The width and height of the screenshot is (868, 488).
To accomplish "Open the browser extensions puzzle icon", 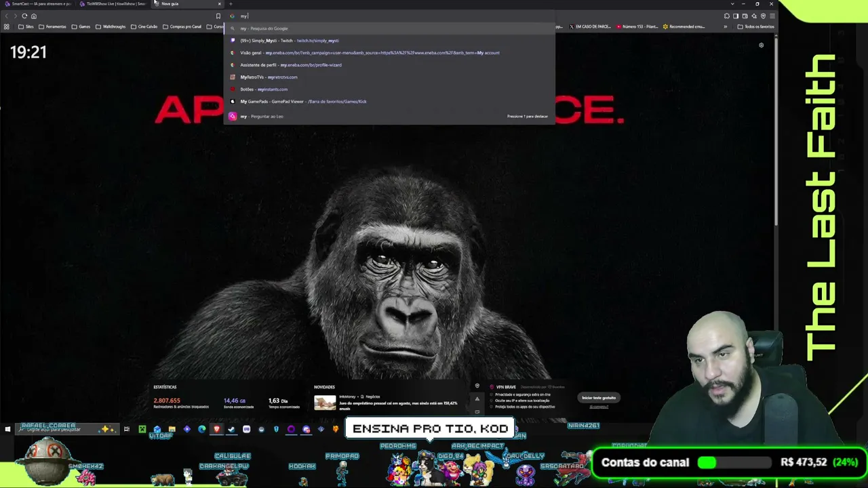I will [x=727, y=16].
